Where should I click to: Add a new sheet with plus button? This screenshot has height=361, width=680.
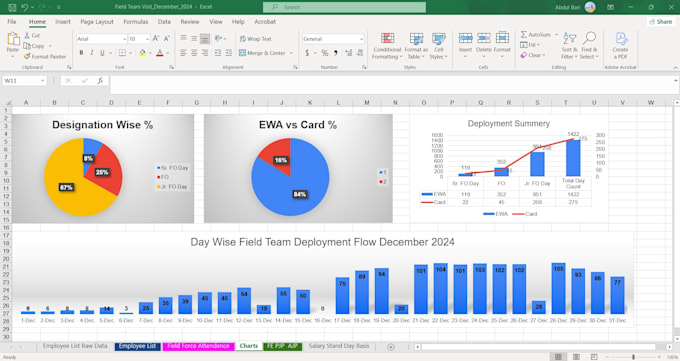click(391, 347)
